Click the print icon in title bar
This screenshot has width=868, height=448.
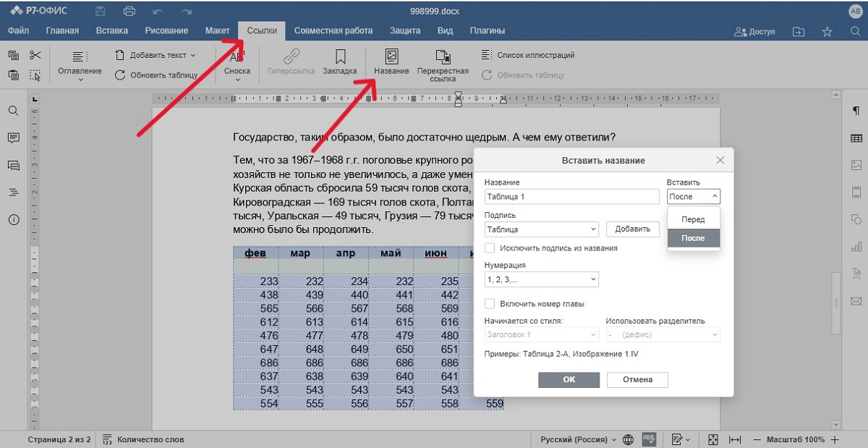[x=129, y=12]
